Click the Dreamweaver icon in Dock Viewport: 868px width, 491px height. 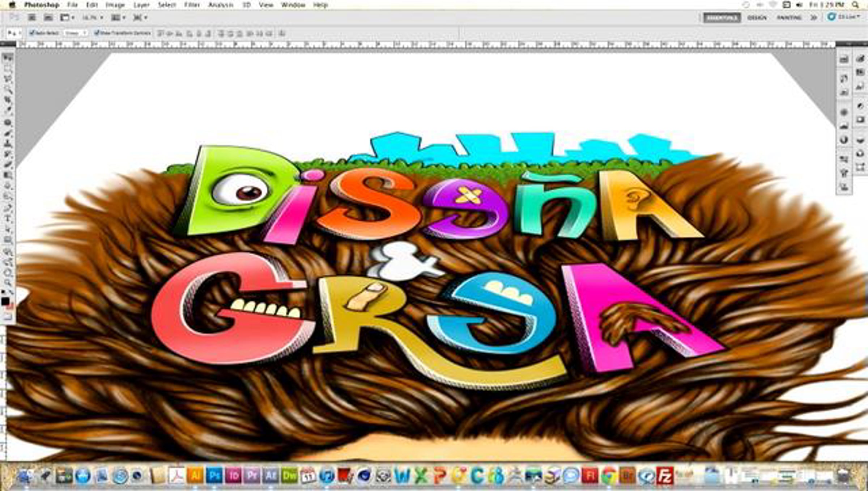tap(289, 475)
